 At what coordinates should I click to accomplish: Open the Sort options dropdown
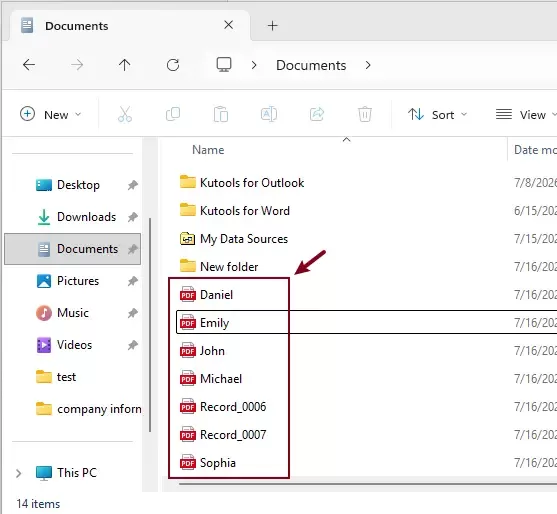tap(437, 114)
